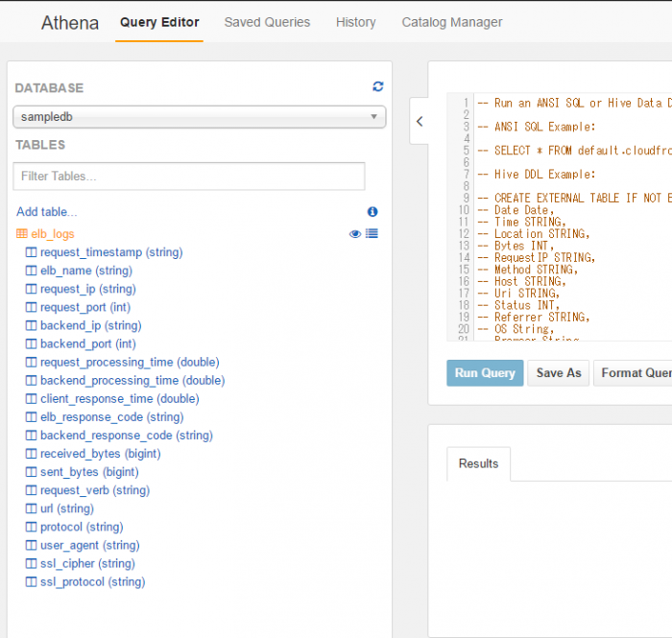Open the Add table link
672x638 pixels.
pos(47,211)
